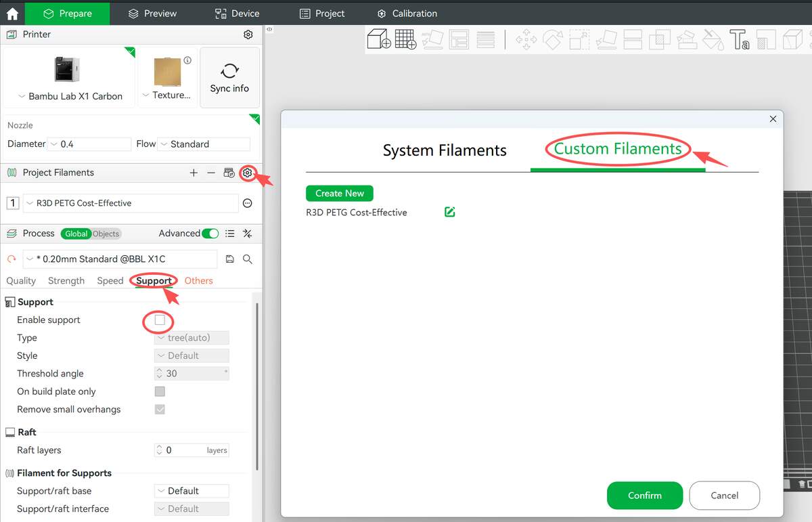812x522 pixels.
Task: Open printer settings gear icon
Action: [x=248, y=35]
